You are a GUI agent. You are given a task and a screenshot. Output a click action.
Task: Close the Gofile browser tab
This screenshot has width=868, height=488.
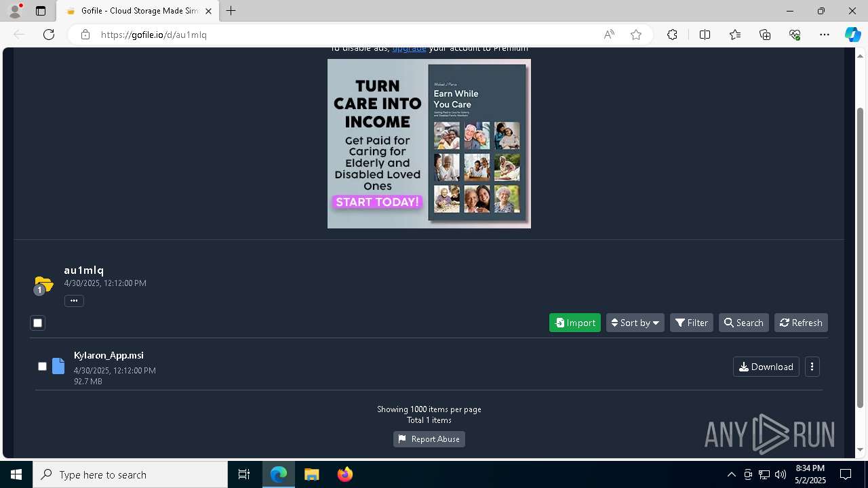coord(208,11)
